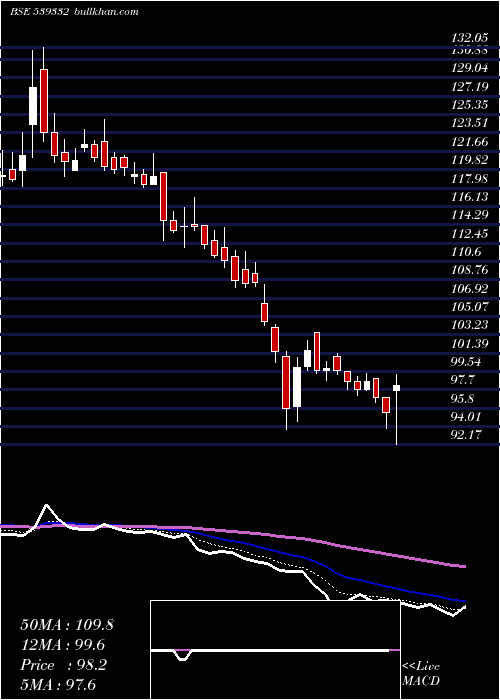Click the 12MA : 99.6 readout
500x700 pixels.
tap(63, 645)
